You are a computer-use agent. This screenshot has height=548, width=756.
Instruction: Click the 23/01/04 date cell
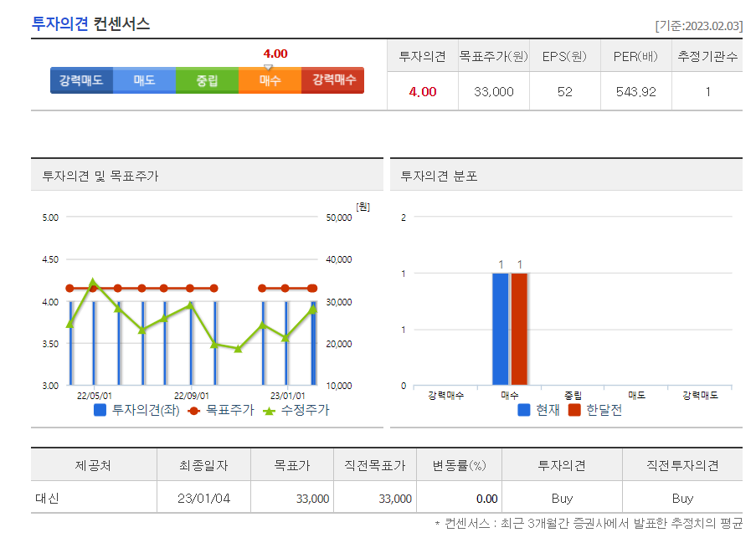pyautogui.click(x=203, y=498)
